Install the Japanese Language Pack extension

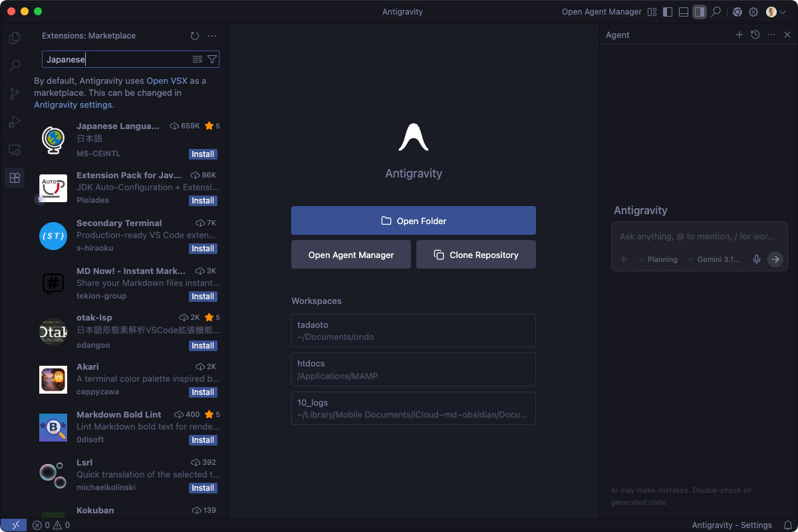[203, 154]
